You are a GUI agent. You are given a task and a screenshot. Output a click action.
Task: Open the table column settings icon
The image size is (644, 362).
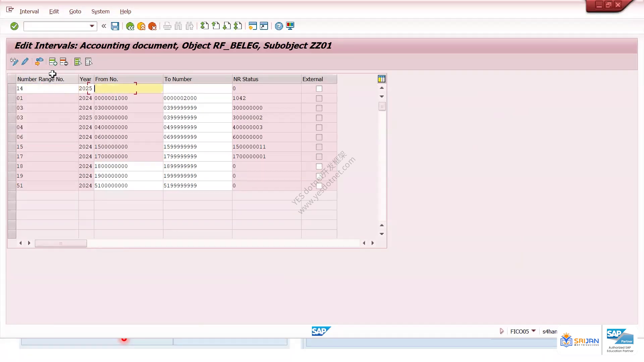coord(382,79)
